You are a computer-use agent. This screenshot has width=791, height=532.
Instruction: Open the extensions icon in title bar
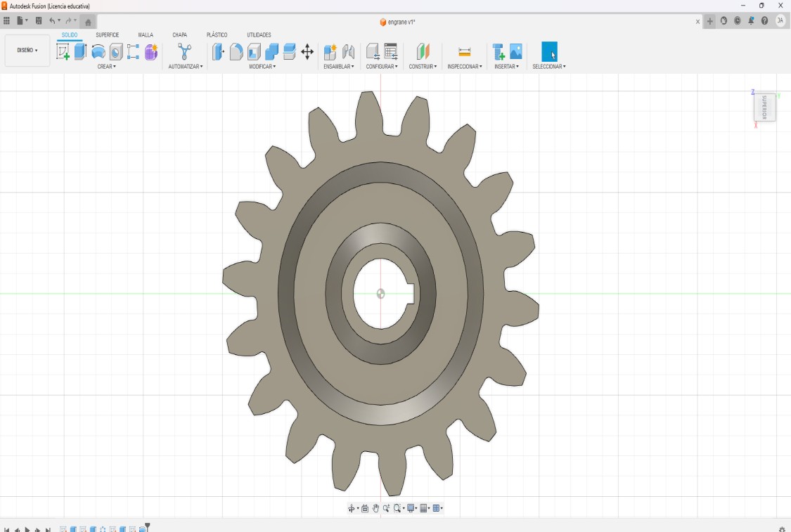[724, 21]
